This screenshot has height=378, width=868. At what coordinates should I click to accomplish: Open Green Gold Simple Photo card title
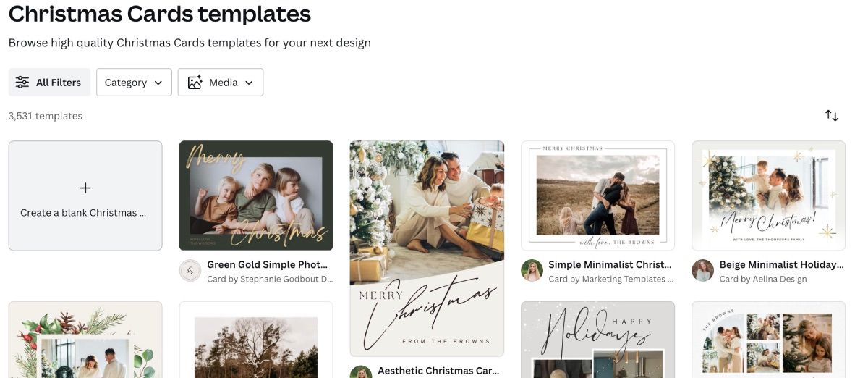coord(268,265)
